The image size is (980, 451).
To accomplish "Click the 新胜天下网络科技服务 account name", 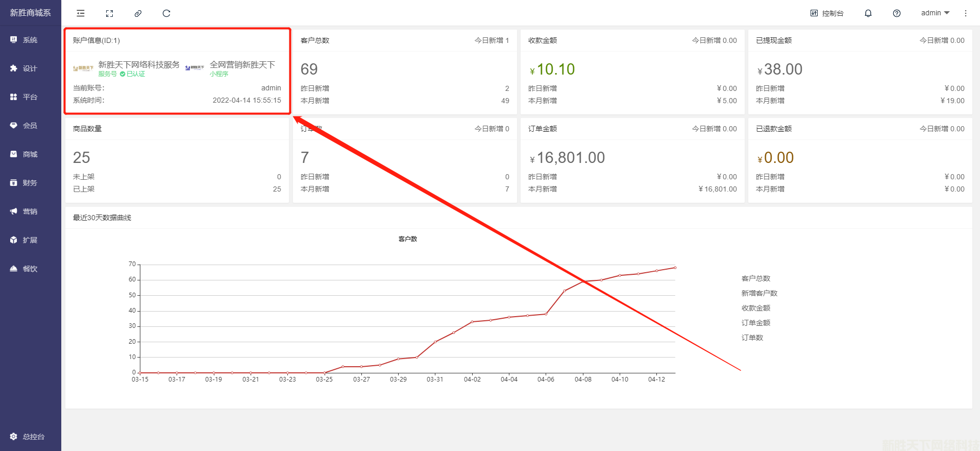I will tap(139, 65).
